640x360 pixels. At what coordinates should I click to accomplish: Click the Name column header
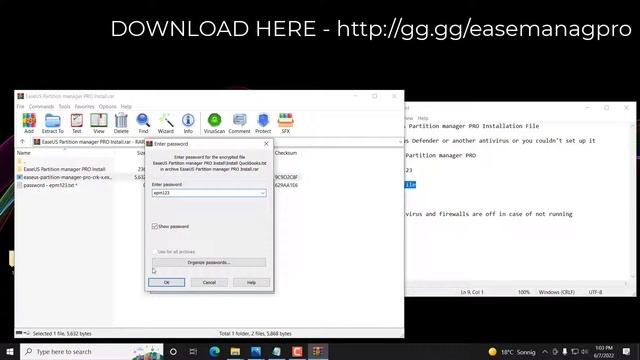[x=24, y=153]
